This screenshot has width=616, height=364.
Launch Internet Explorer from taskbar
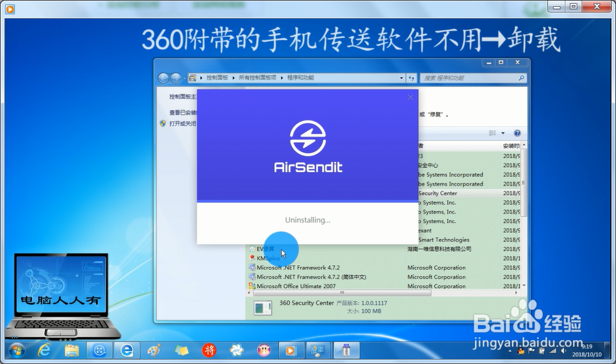[44, 350]
